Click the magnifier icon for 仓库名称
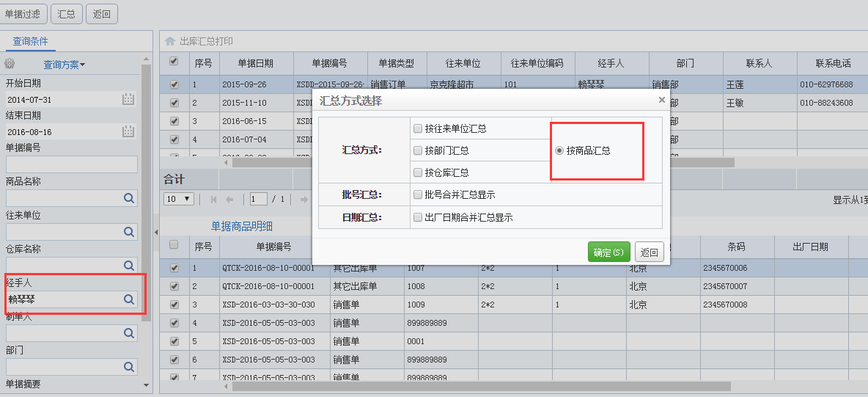 click(x=129, y=266)
